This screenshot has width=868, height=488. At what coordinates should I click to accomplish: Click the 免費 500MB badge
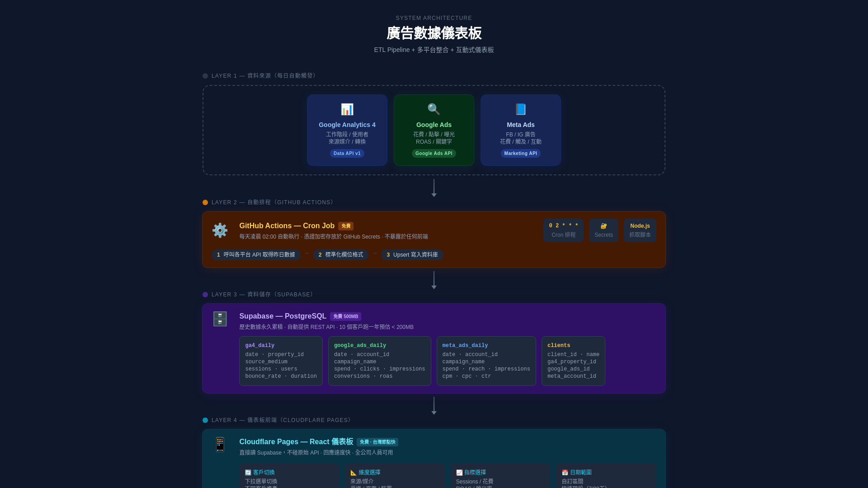pyautogui.click(x=345, y=317)
